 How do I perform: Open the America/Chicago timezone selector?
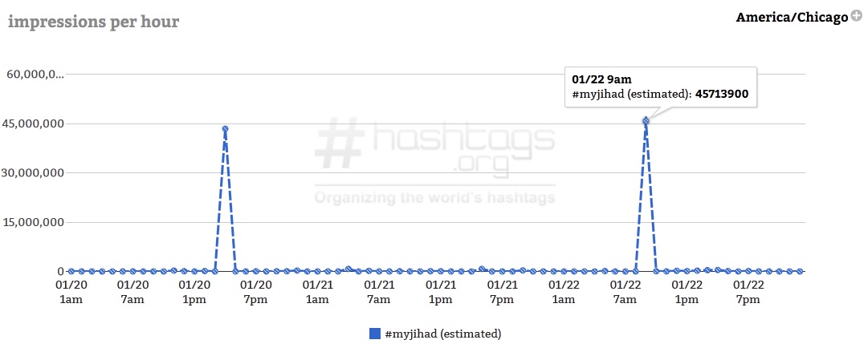click(792, 18)
